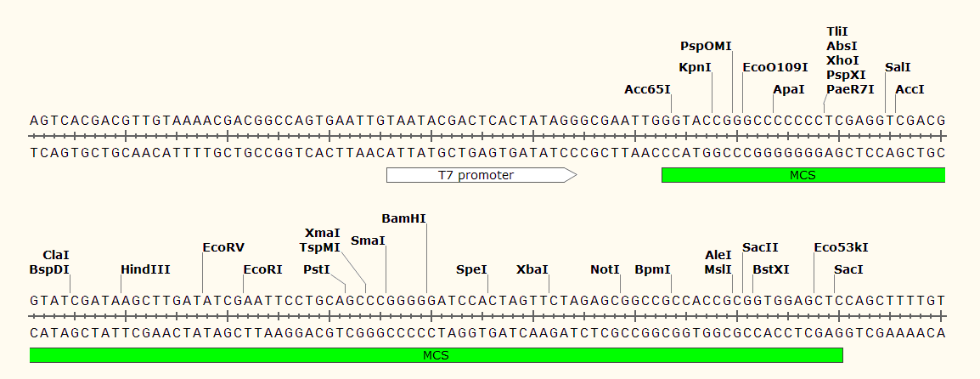
Task: Select the HindIII restriction site label
Action: (x=145, y=269)
